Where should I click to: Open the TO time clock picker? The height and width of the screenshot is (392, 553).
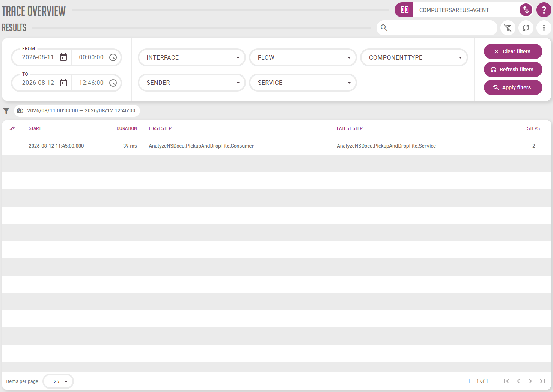pos(113,83)
